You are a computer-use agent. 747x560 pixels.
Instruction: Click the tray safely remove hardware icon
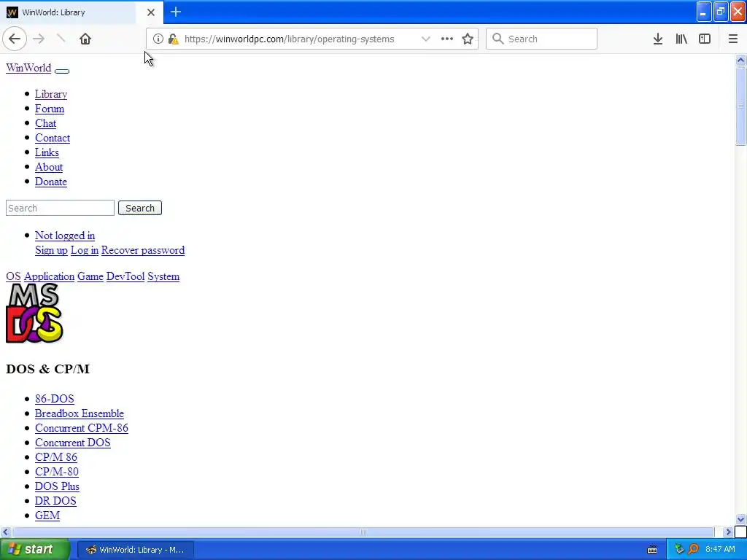[679, 550]
